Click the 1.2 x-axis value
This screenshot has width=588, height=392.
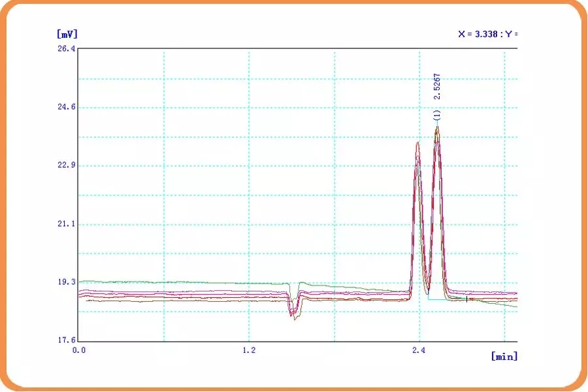pyautogui.click(x=249, y=350)
